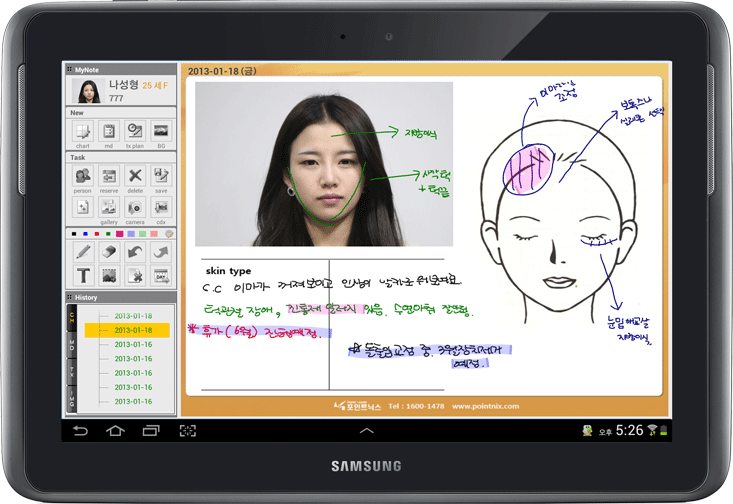Image resolution: width=733 pixels, height=504 pixels.
Task: Open the tx plan template
Action: pos(135,131)
